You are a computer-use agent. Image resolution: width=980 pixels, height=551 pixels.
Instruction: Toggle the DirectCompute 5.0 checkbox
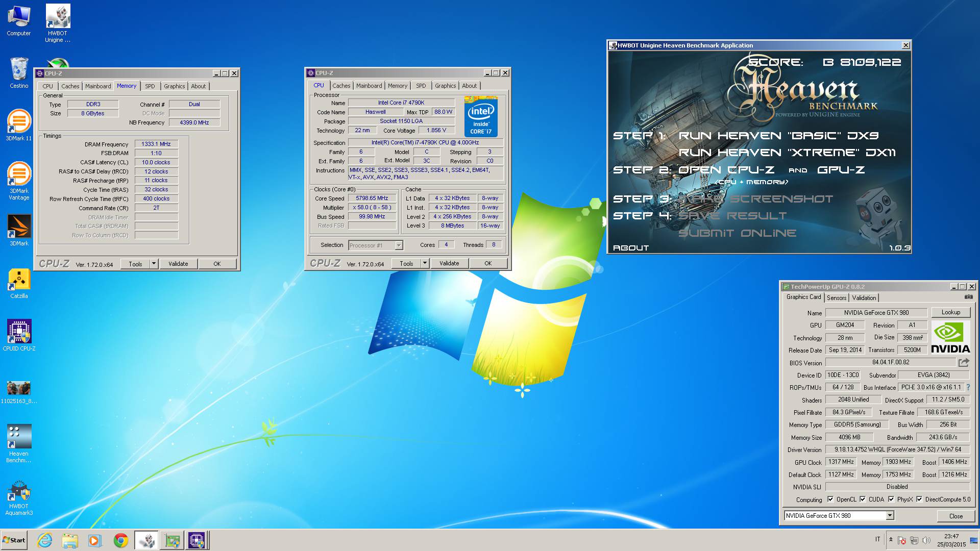click(919, 499)
